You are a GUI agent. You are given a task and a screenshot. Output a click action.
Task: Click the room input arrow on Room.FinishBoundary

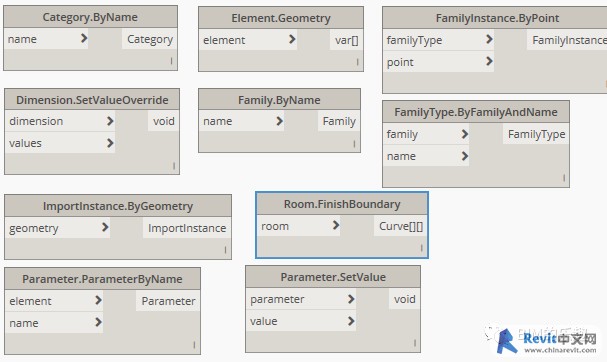click(336, 225)
